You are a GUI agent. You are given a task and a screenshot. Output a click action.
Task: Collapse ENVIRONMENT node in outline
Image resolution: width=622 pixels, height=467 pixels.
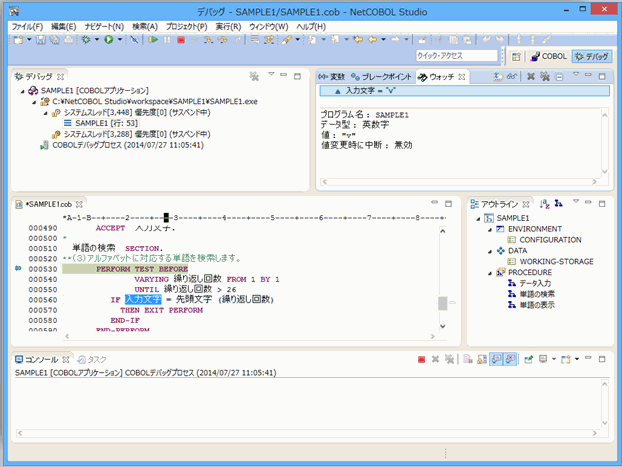(x=490, y=230)
